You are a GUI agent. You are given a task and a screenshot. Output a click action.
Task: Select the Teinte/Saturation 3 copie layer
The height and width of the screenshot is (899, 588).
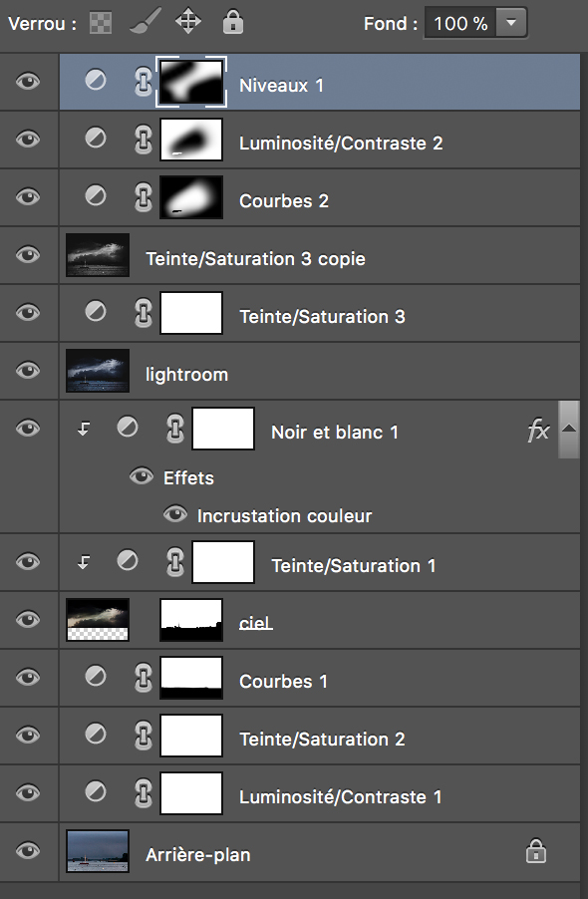(319, 255)
